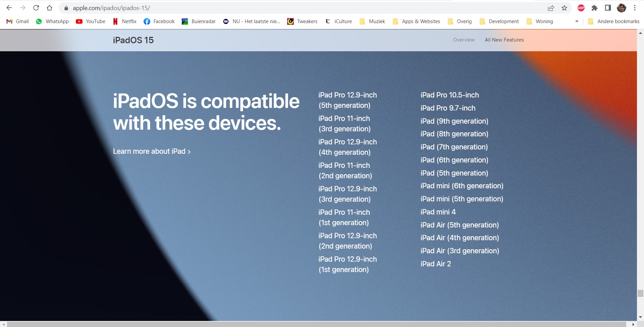Image resolution: width=644 pixels, height=327 pixels.
Task: Click the iPad Pro 11-inch (2nd generation) text
Action: [x=345, y=171]
